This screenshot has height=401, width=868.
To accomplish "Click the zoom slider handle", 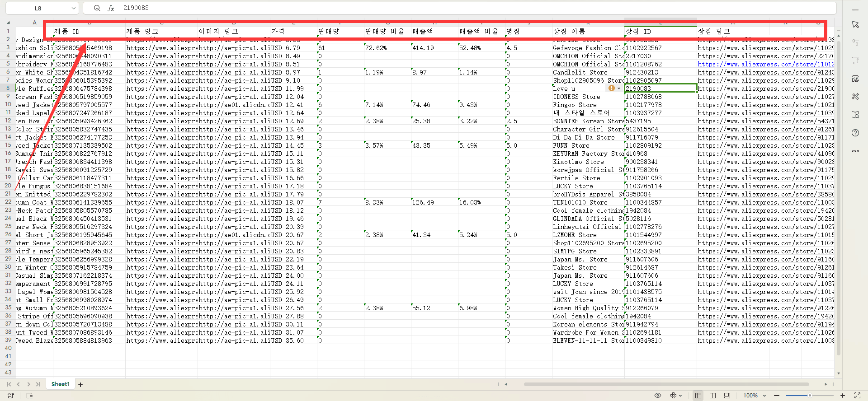I will click(x=810, y=396).
